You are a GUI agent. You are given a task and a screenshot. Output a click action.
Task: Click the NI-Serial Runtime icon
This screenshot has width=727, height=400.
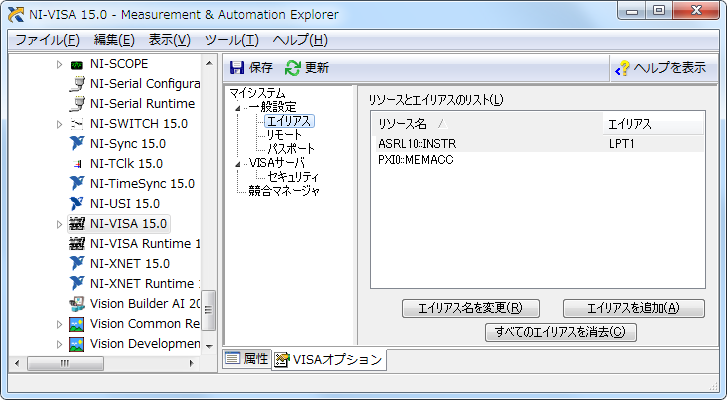pyautogui.click(x=77, y=104)
